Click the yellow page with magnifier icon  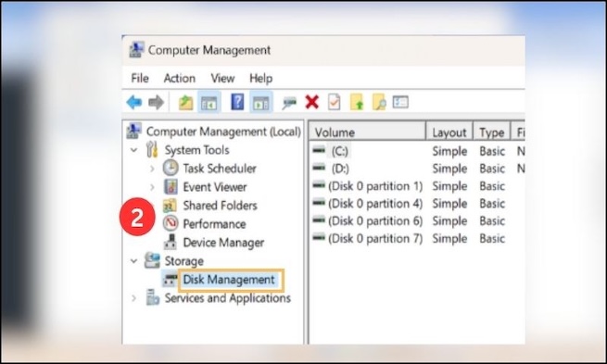379,103
